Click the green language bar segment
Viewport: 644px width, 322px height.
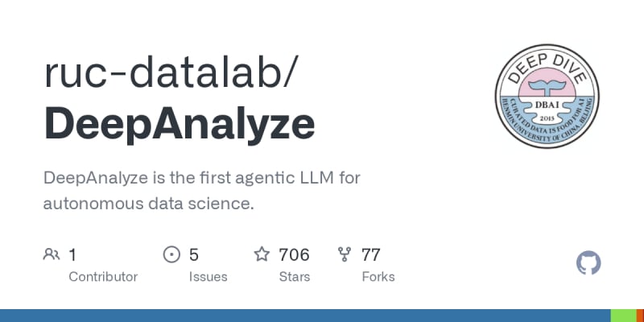point(622,316)
